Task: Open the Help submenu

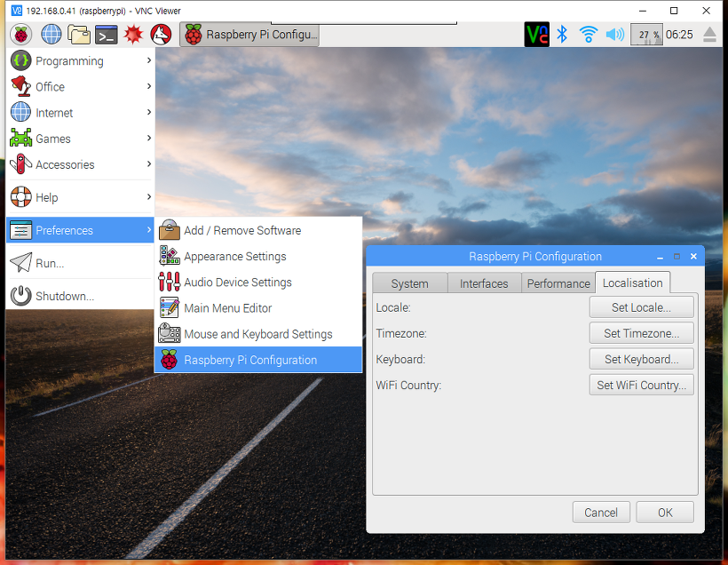Action: [80, 197]
